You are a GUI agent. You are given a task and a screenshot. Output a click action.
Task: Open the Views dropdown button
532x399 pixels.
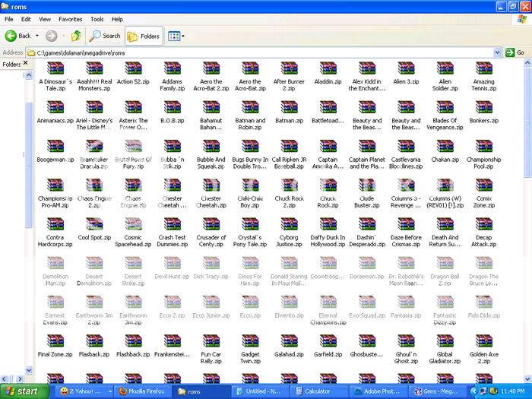coord(176,36)
